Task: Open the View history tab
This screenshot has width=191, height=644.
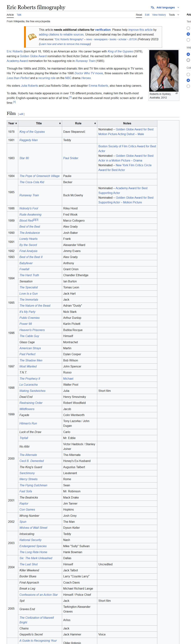Action: coord(159,15)
